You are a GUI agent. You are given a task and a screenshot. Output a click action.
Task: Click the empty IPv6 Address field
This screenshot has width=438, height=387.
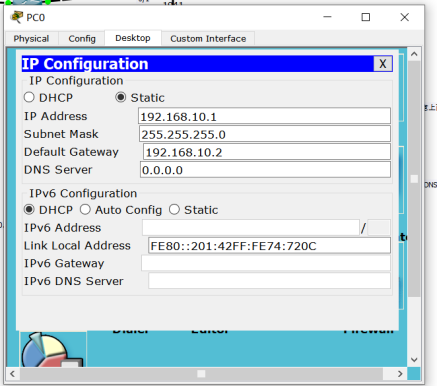251,228
